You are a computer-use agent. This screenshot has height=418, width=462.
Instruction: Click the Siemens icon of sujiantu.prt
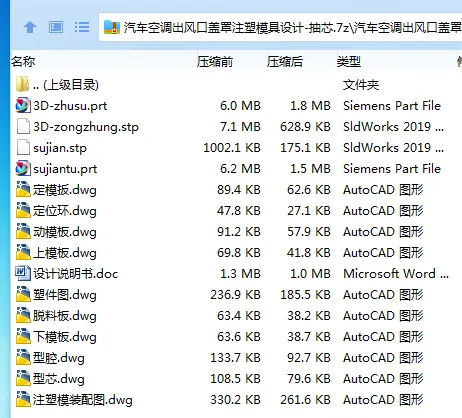pos(23,168)
